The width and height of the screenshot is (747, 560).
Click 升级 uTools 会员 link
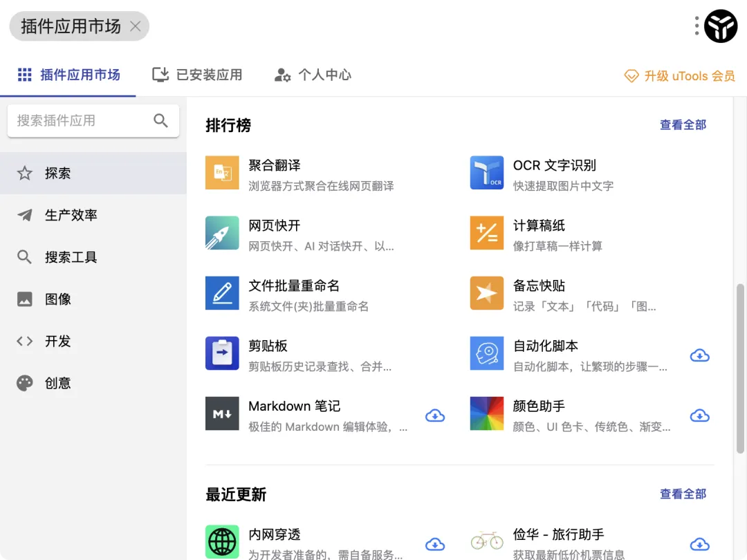[x=680, y=76]
